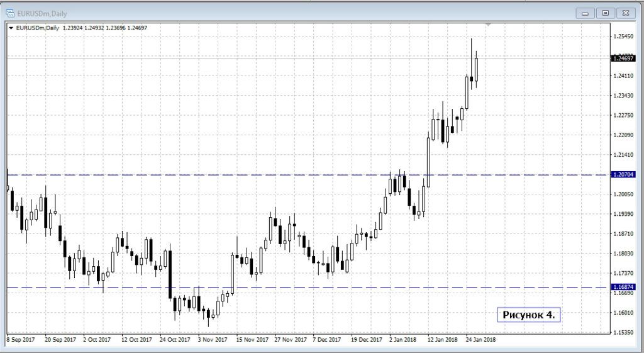Viewport: 644px width, 353px height.
Task: Click the Рисунок 4. text label
Action: coord(528,314)
